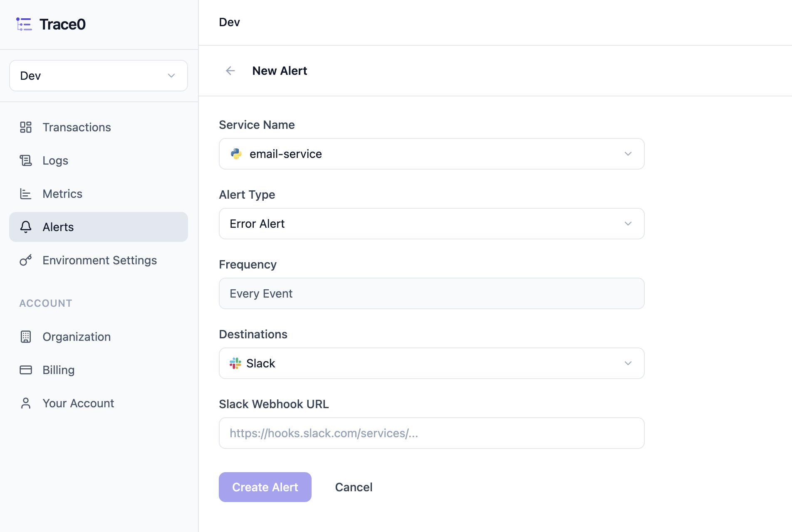Click the Your Account person icon
This screenshot has height=532, width=792.
(26, 403)
